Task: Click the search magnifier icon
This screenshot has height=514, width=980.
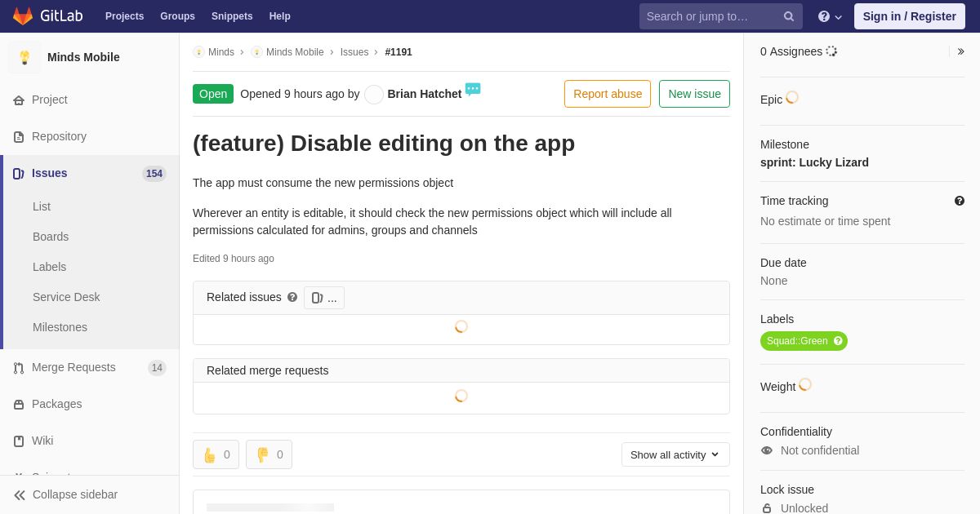Action: click(x=788, y=16)
